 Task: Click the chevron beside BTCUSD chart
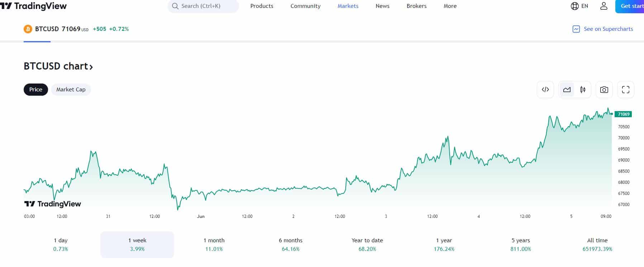(91, 67)
